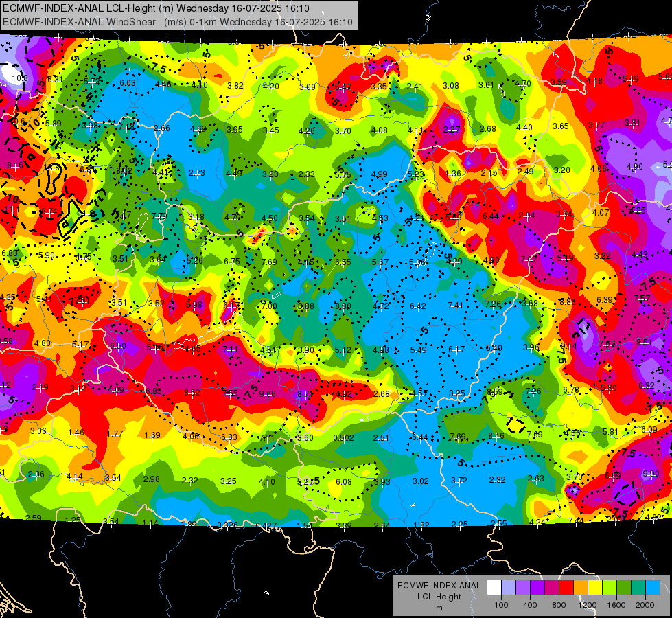Viewport: 672px width, 618px height.
Task: Click the 6.08 wind shear value
Action: [344, 482]
